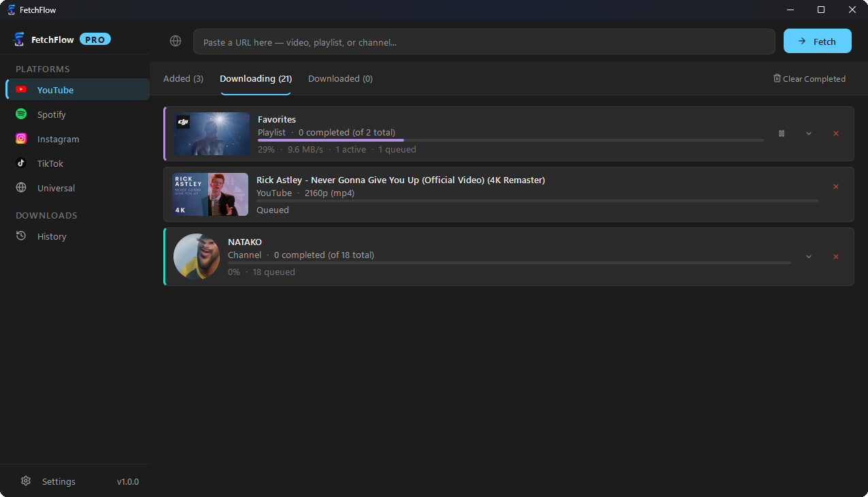Click the v1.0.0 version label

point(128,481)
